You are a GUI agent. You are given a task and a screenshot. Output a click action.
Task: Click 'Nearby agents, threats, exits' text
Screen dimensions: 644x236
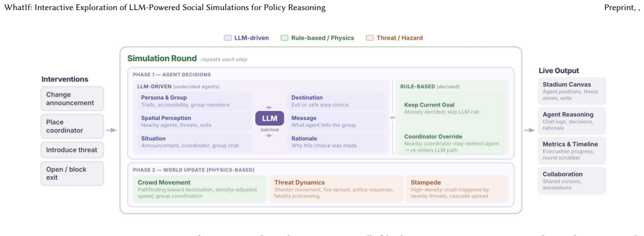[x=176, y=125]
